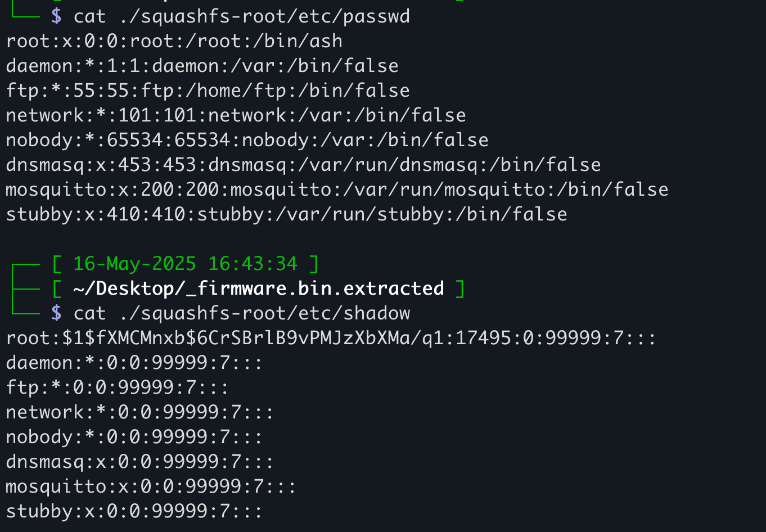The width and height of the screenshot is (766, 532).
Task: Click the network:*:0:0:99999 shadow line
Action: [140, 412]
